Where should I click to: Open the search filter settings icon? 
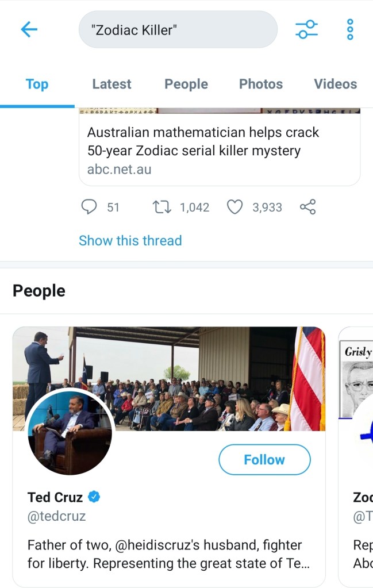(306, 29)
